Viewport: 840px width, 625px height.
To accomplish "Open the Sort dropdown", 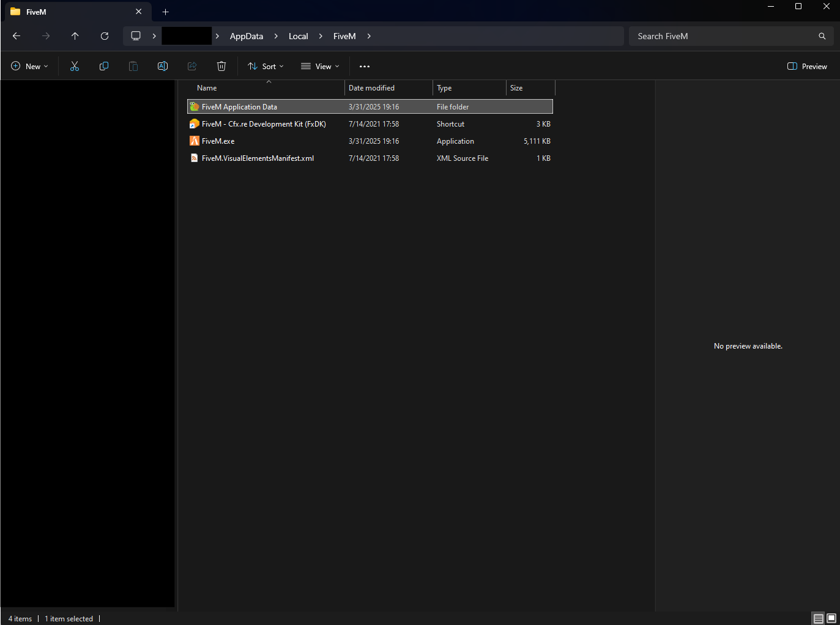I will [x=265, y=66].
